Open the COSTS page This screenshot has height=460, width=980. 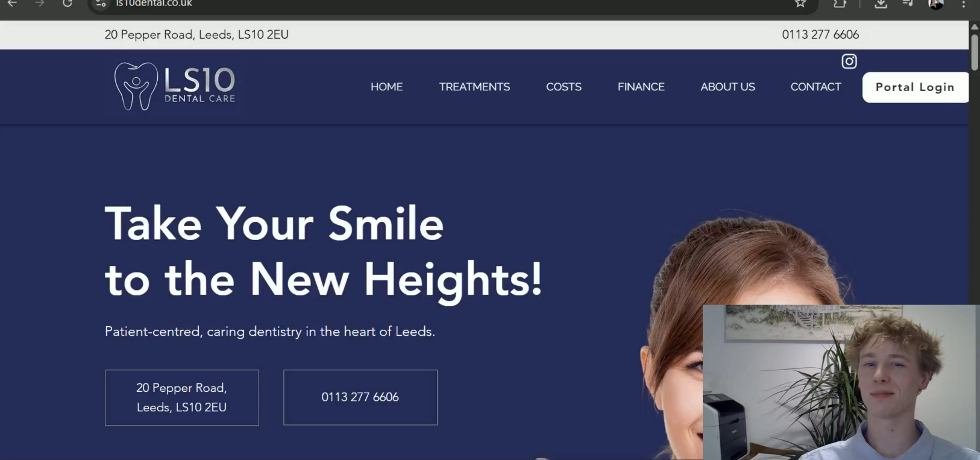tap(564, 87)
